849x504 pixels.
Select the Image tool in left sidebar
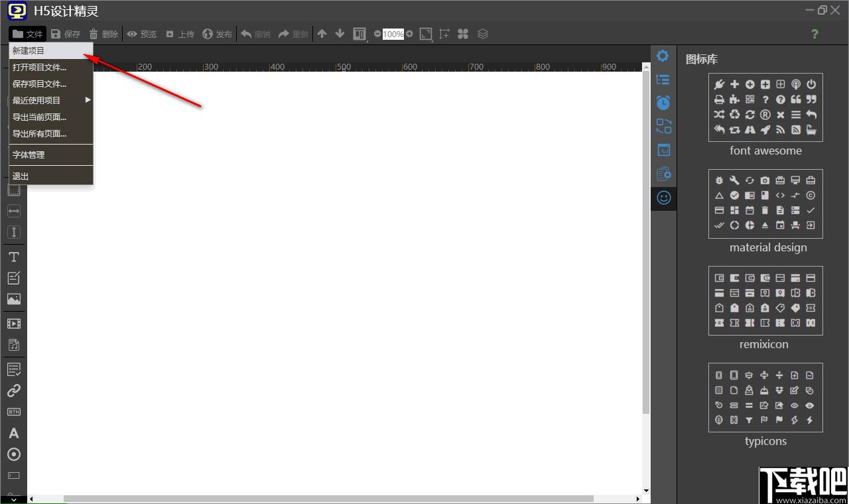(13, 299)
